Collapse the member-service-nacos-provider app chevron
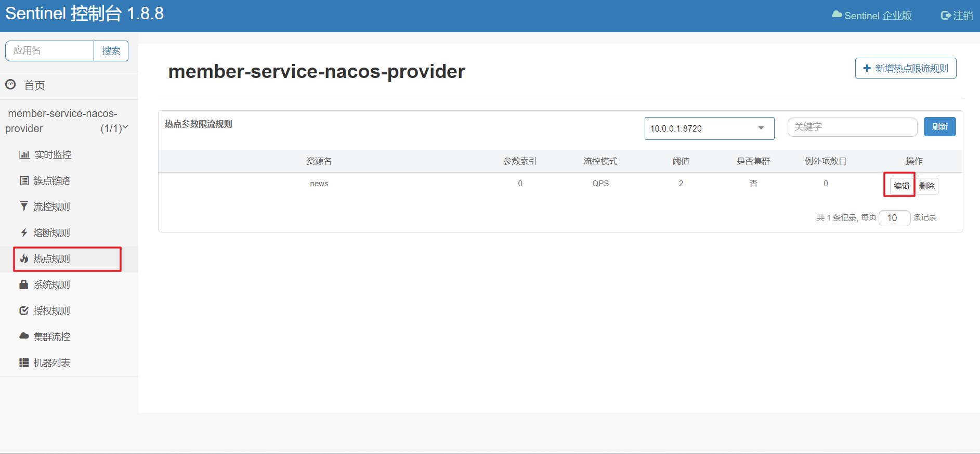This screenshot has width=980, height=454. pos(125,127)
